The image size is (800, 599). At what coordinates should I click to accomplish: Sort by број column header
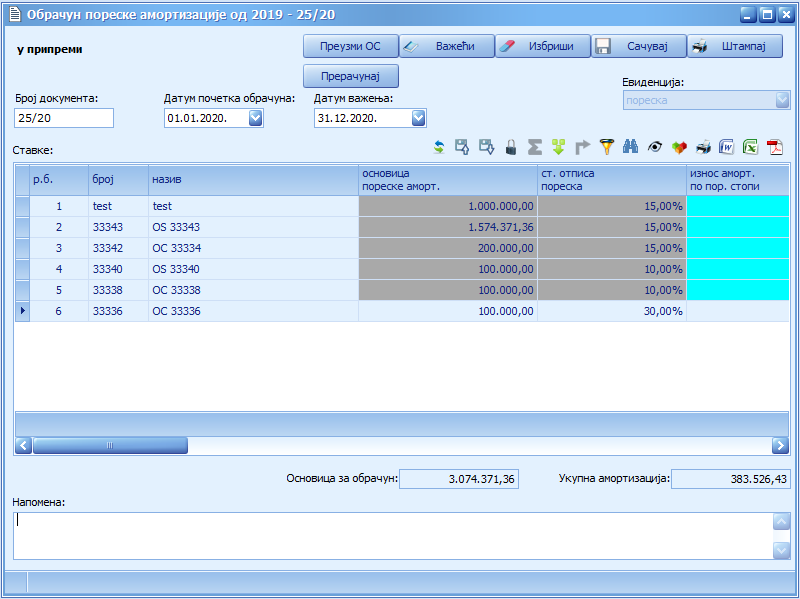click(x=118, y=180)
